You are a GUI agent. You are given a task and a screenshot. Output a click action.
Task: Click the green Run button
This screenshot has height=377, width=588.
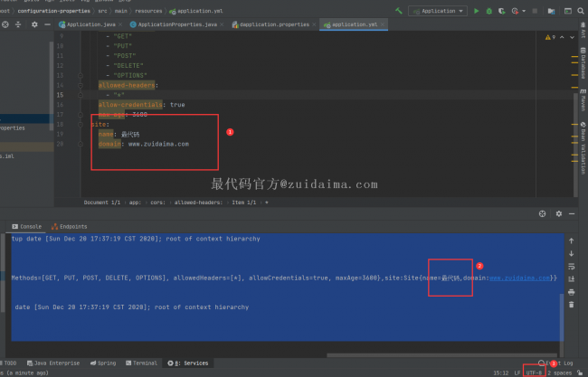tap(477, 11)
